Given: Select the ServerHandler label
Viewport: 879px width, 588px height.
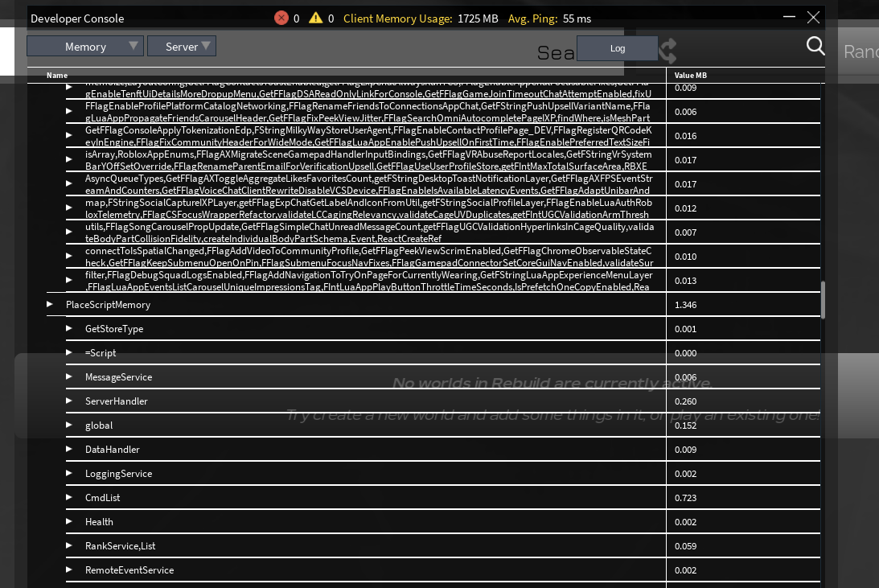Looking at the screenshot, I should click(116, 401).
